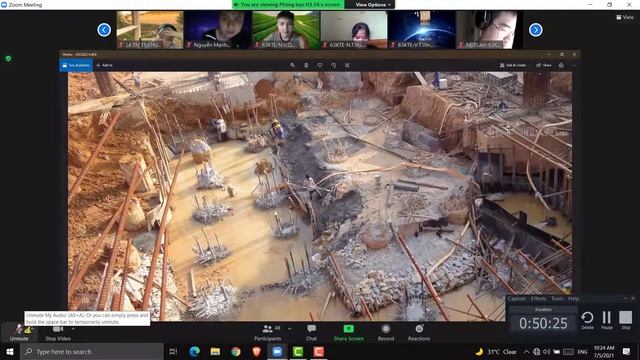Click the 0:50:25 duration display
The width and height of the screenshot is (640, 360).
click(543, 323)
